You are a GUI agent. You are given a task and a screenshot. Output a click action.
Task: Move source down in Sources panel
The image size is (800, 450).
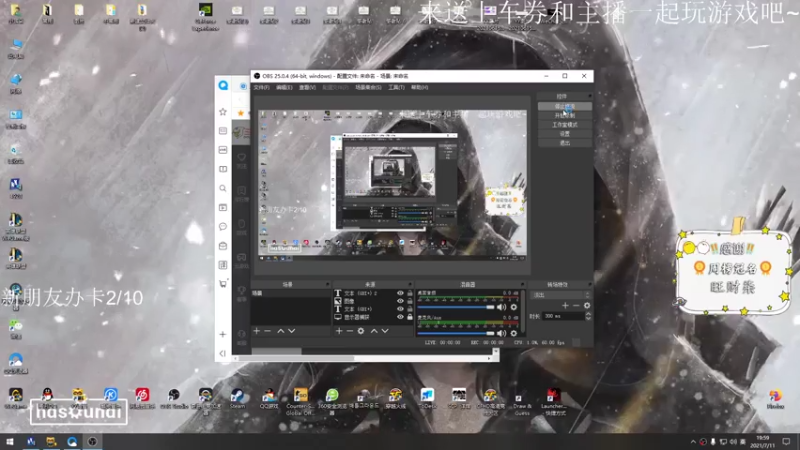pos(385,331)
